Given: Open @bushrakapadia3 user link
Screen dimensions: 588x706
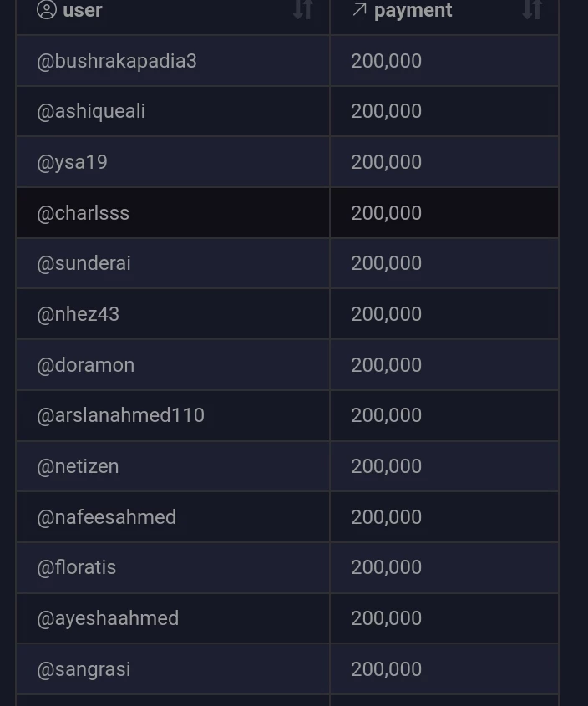Looking at the screenshot, I should 117,61.
